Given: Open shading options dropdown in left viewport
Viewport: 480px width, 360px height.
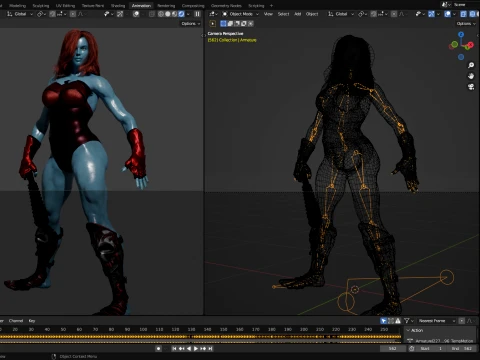Looking at the screenshot, I should pos(188,14).
